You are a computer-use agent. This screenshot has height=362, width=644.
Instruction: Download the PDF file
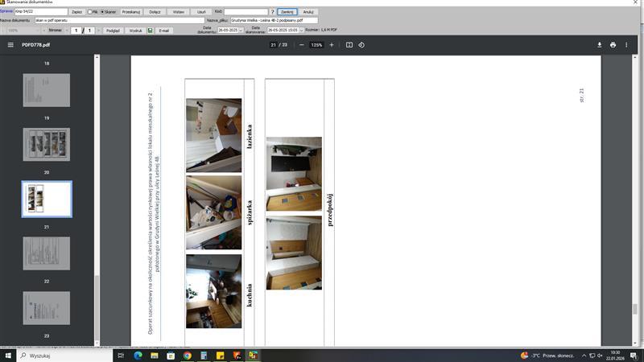tap(599, 45)
